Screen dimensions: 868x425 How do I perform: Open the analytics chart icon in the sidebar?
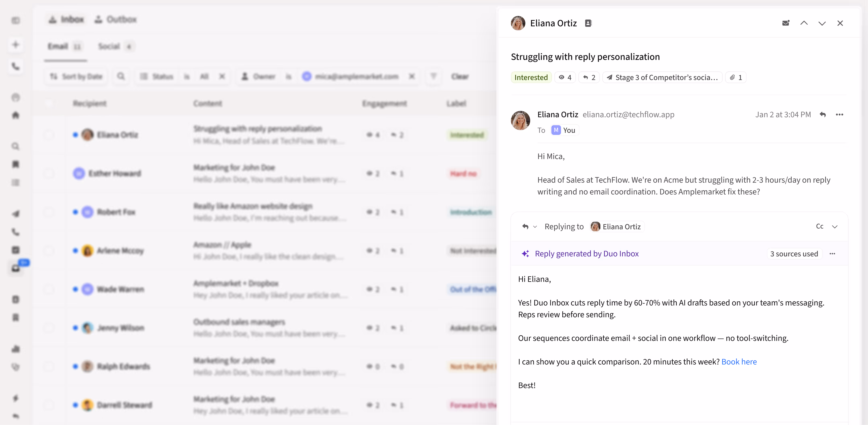[x=15, y=349]
